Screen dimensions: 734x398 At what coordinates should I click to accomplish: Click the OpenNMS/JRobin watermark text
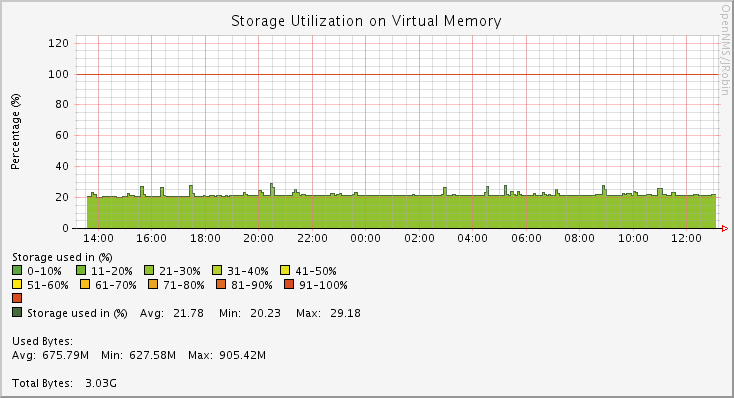pyautogui.click(x=725, y=50)
